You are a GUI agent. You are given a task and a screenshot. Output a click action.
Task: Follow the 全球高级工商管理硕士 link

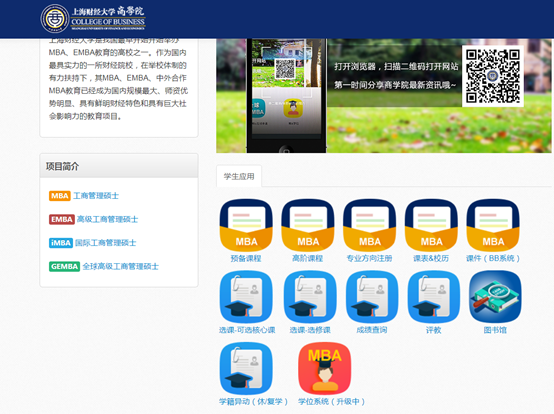[120, 266]
